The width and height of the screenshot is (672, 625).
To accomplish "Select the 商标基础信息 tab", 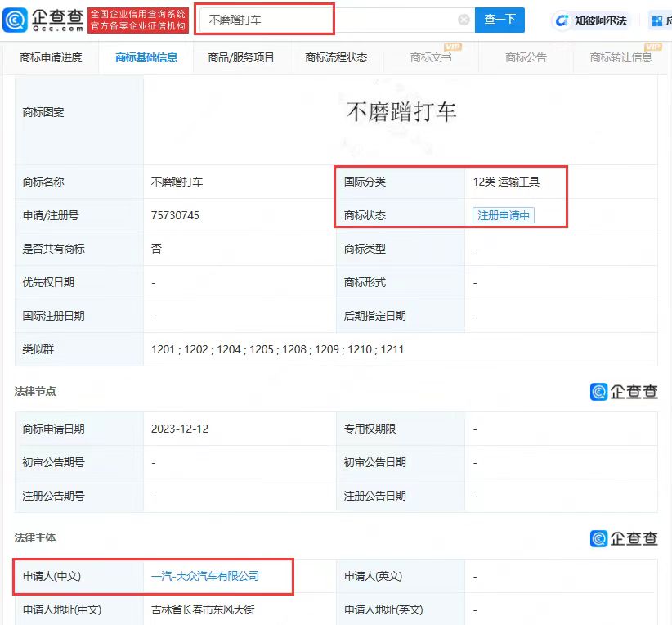I will point(146,57).
